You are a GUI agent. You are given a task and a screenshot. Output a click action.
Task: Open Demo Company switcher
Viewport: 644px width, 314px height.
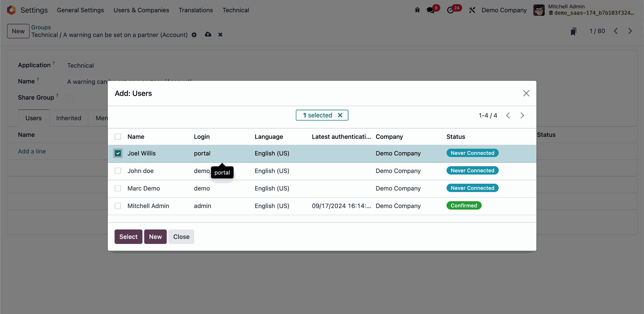tap(504, 10)
